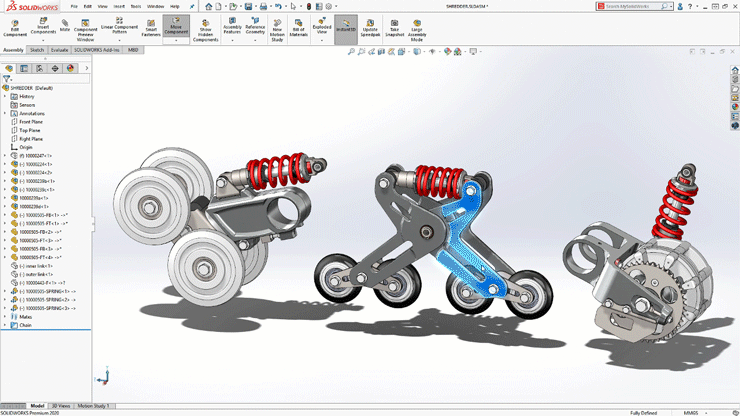The height and width of the screenshot is (416, 740).
Task: Expand the Annotations tree node
Action: point(5,113)
